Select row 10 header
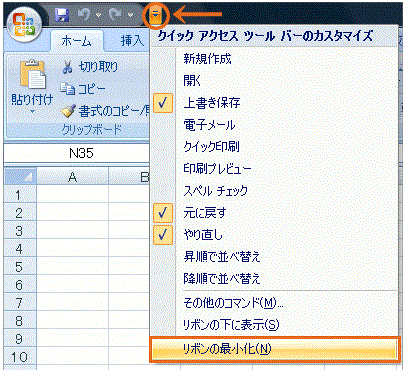The width and height of the screenshot is (409, 370). click(19, 357)
